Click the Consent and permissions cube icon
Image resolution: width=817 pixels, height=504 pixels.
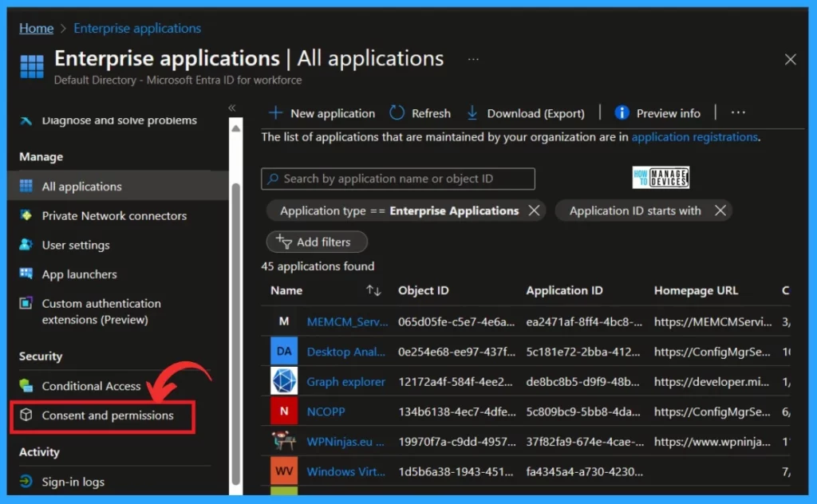[x=26, y=415]
